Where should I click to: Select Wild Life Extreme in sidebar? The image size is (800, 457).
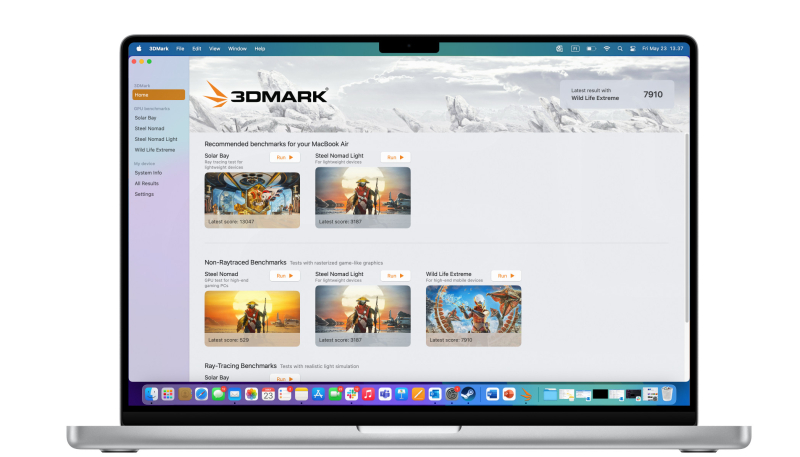(154, 150)
